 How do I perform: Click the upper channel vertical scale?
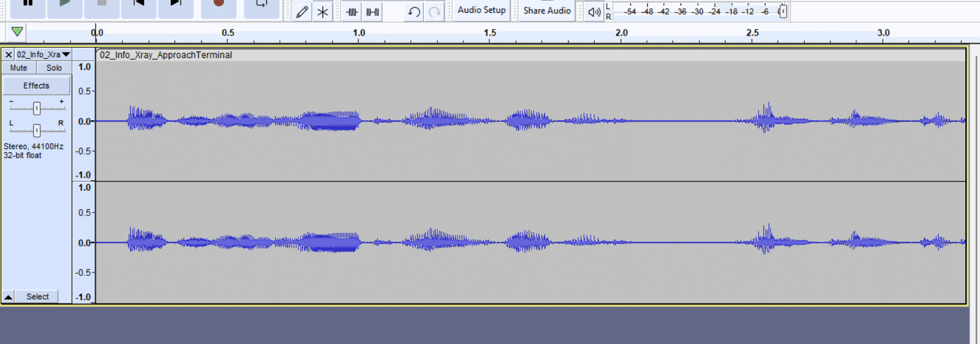click(84, 121)
